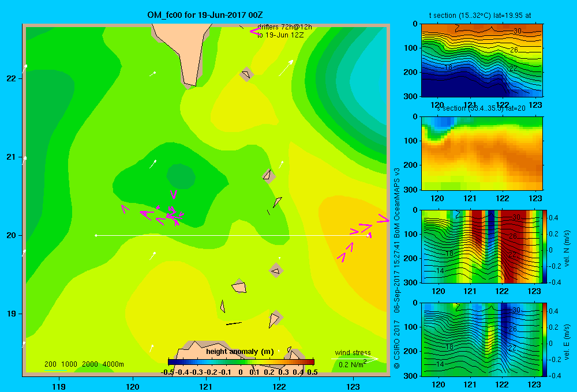The width and height of the screenshot is (577, 392).
Task: Click the "drifters 72h@12h" label
Action: [284, 27]
